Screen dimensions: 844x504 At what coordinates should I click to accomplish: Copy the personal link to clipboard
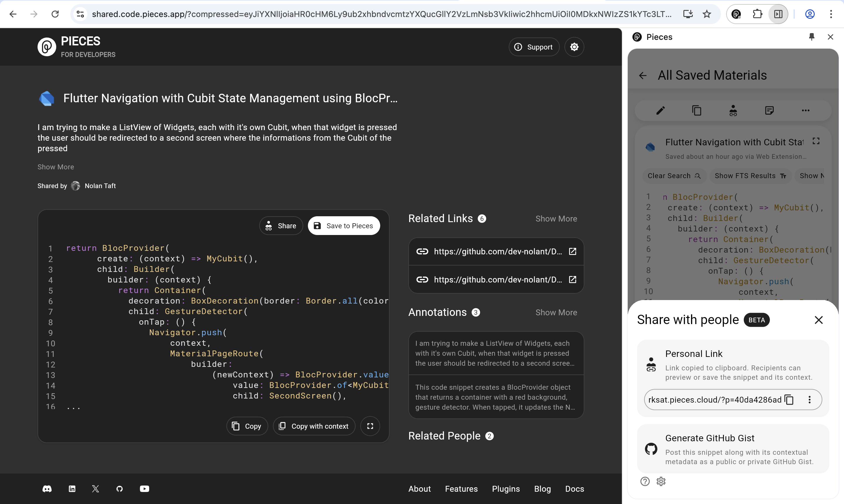click(x=789, y=400)
